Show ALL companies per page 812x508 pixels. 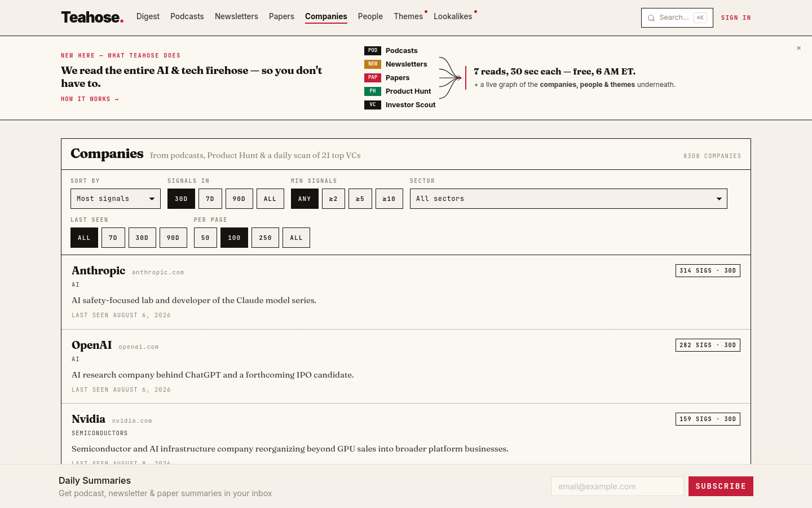tap(296, 238)
